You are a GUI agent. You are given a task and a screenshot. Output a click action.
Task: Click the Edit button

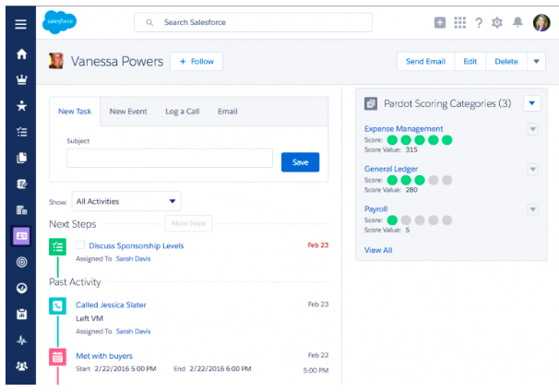click(470, 61)
